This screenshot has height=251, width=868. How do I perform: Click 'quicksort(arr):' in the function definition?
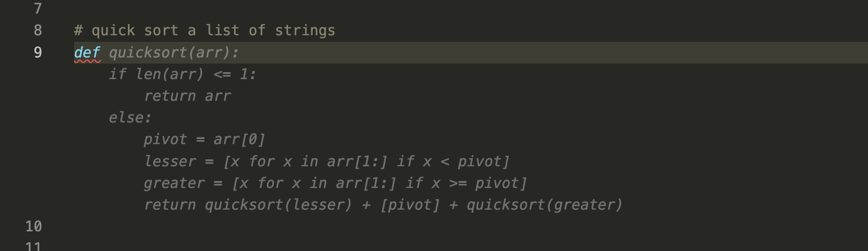(174, 52)
